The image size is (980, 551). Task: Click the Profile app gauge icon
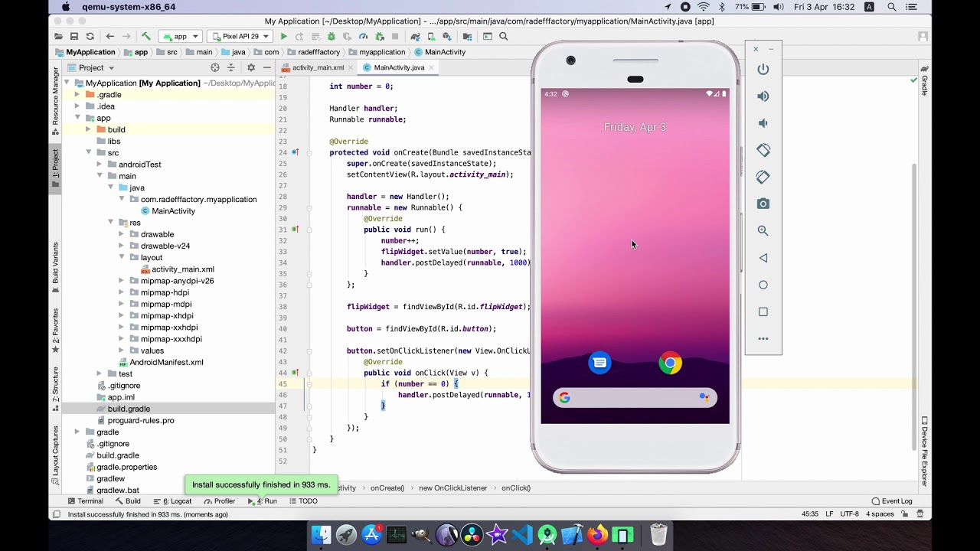(x=364, y=36)
